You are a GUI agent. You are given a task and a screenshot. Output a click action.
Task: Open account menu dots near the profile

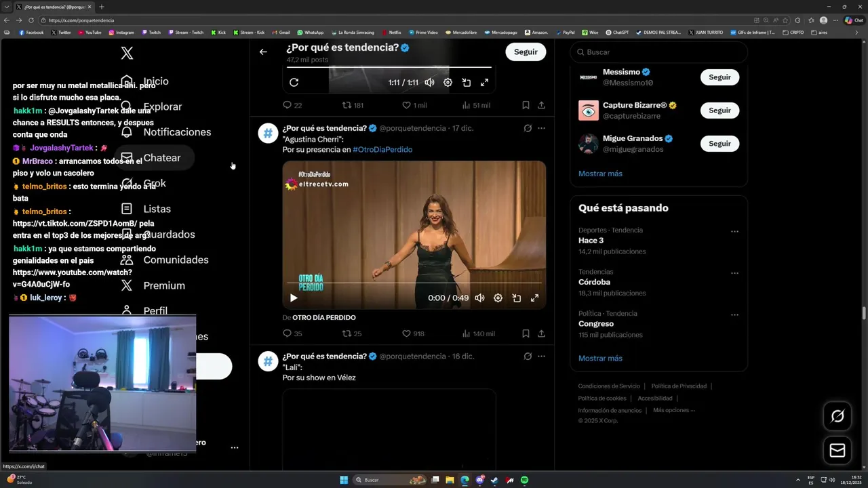[x=234, y=448]
